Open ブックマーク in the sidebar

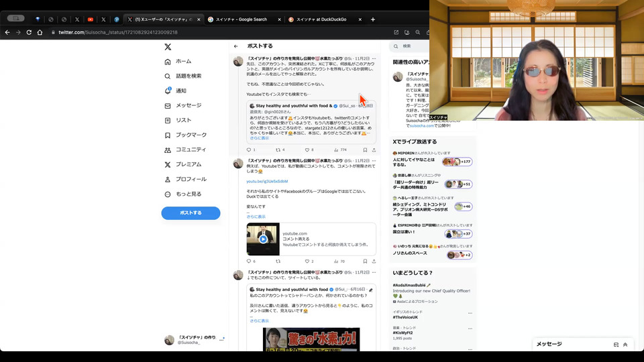click(185, 135)
